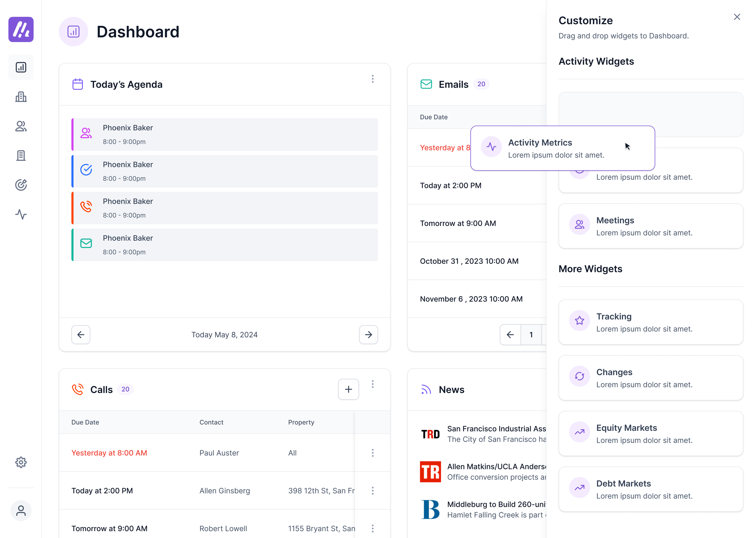Open the Dashboard icon in sidebar

pyautogui.click(x=21, y=67)
